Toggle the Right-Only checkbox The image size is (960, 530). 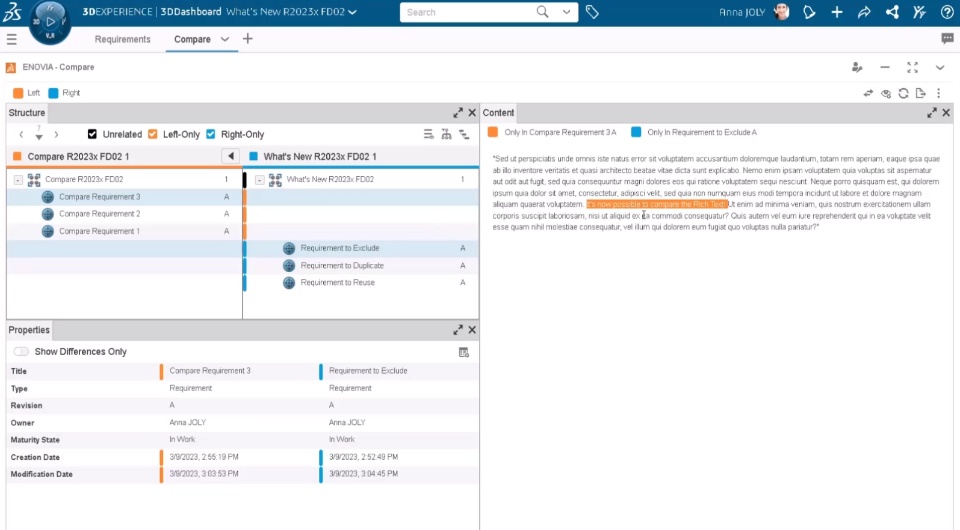tap(211, 134)
